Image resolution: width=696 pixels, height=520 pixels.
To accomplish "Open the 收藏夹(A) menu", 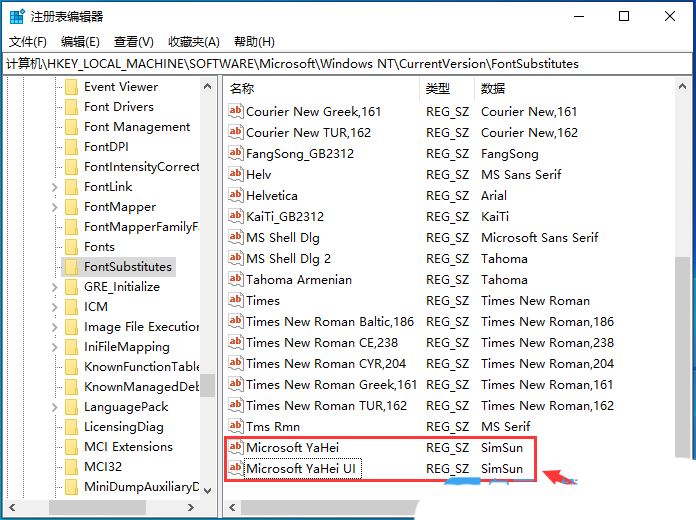I will pos(194,42).
